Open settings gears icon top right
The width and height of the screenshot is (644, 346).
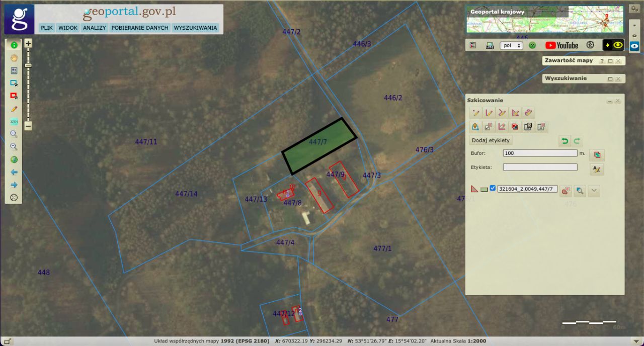click(x=634, y=9)
